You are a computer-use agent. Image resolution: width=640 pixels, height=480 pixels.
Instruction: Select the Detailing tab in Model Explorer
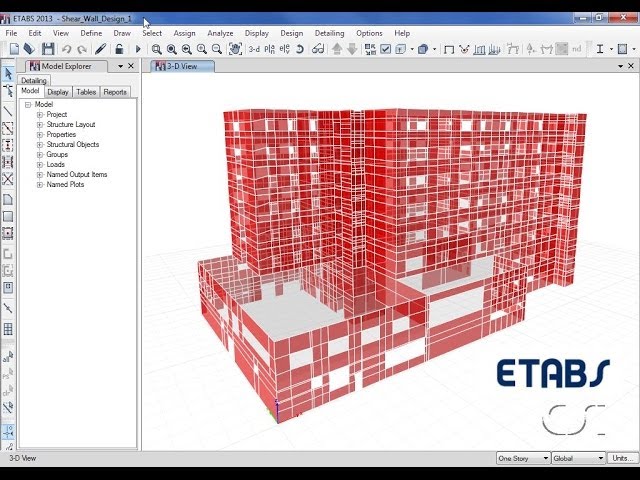tap(34, 80)
